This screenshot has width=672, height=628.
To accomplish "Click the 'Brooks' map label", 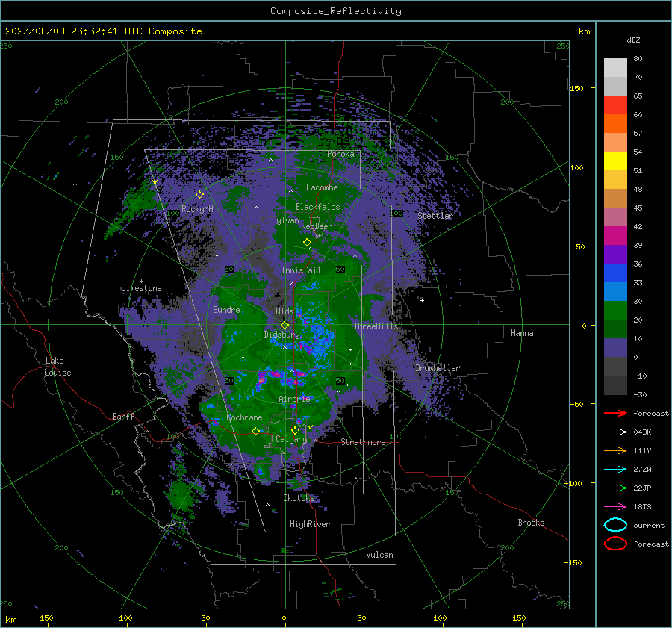I will [x=531, y=523].
